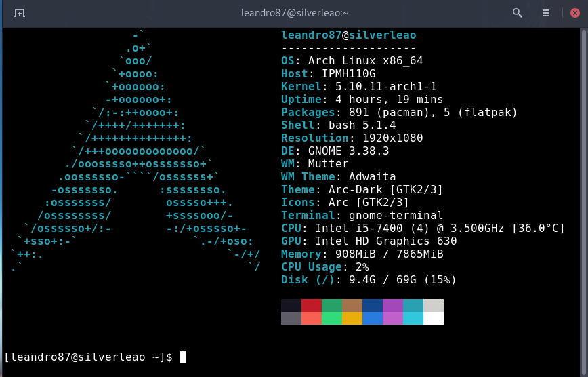Screen dimensions: 588x377
Task: Click the search magnifier icon
Action: pyautogui.click(x=518, y=13)
